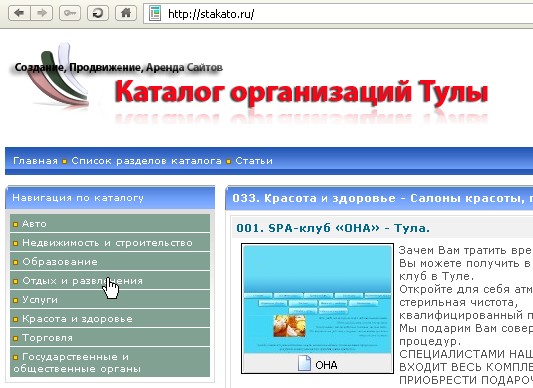
Task: Open the 'Образование' catalog section
Action: pyautogui.click(x=110, y=262)
